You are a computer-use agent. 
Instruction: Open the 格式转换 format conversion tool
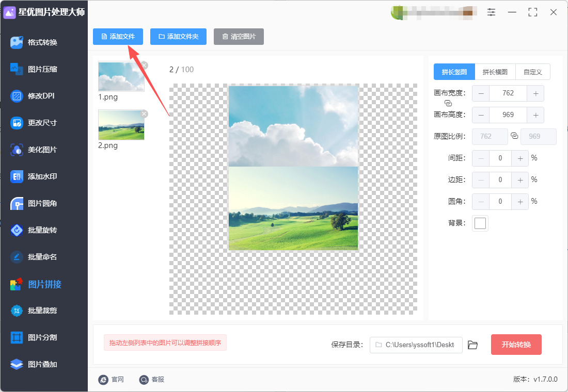(x=34, y=42)
